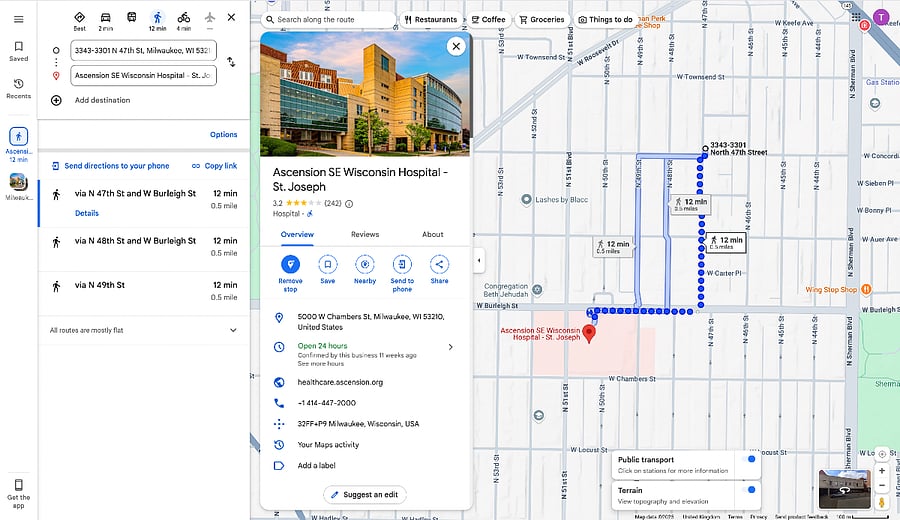The image size is (900, 520).
Task: Reverse starting point and destination
Action: click(231, 62)
